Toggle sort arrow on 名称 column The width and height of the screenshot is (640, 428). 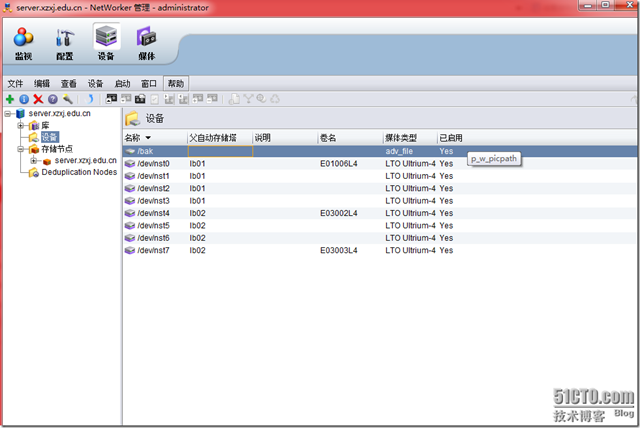click(x=148, y=138)
